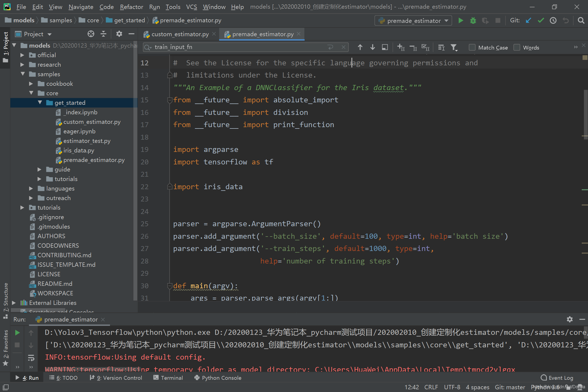Screen dimensions: 588x392
Task: Open the Refactor menu
Action: (x=131, y=7)
